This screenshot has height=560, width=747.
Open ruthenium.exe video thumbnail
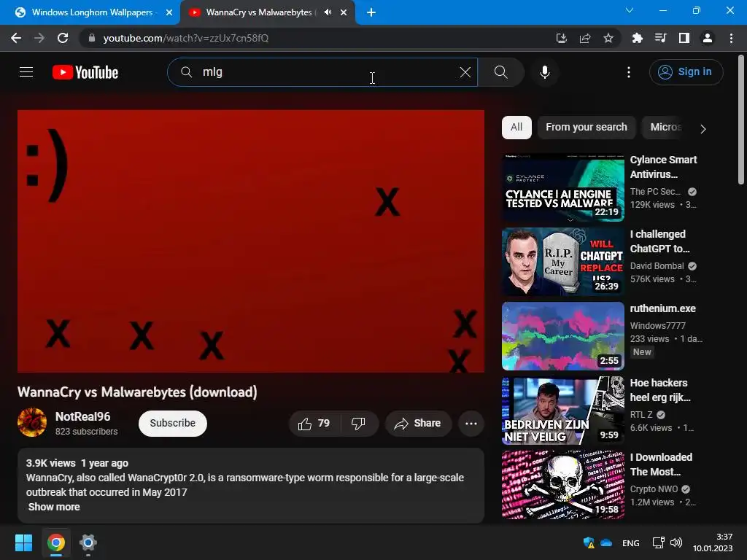click(562, 335)
